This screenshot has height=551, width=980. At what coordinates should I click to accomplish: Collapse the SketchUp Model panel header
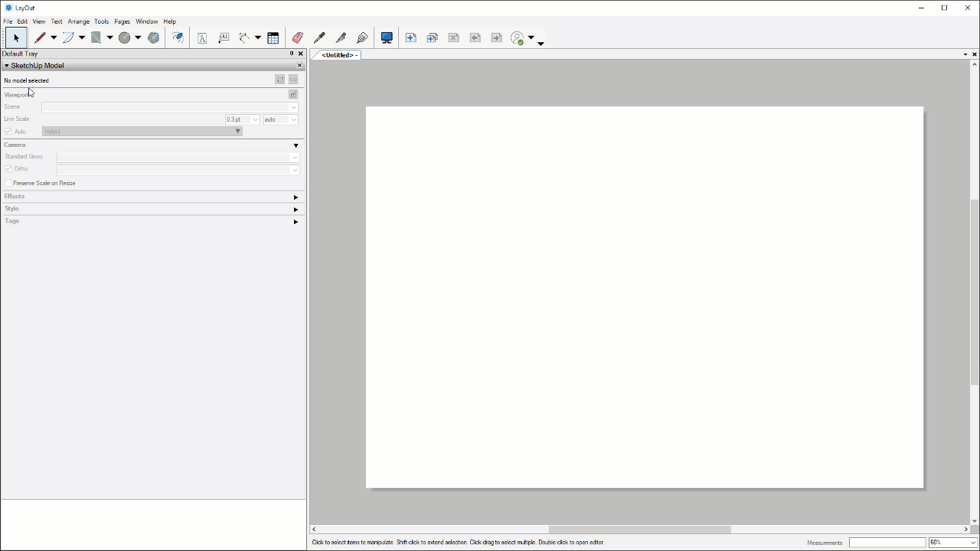coord(7,66)
